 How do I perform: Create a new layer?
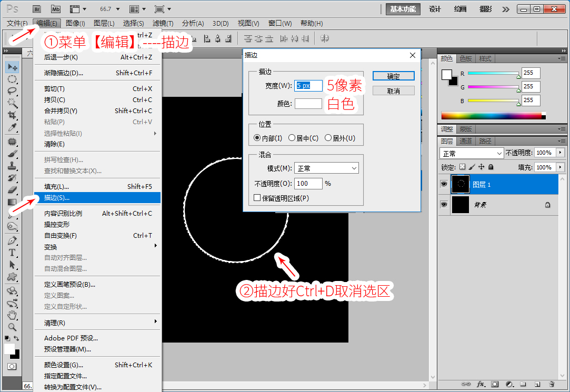point(537,384)
